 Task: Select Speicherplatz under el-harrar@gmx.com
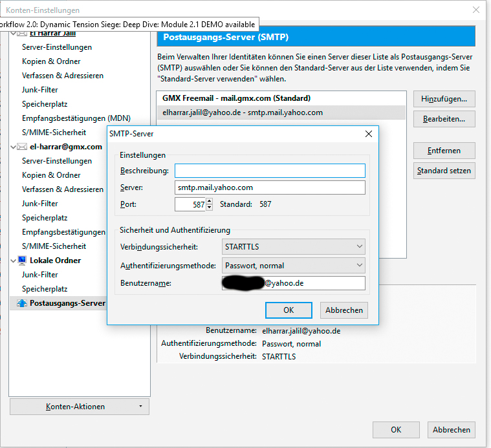pos(45,218)
